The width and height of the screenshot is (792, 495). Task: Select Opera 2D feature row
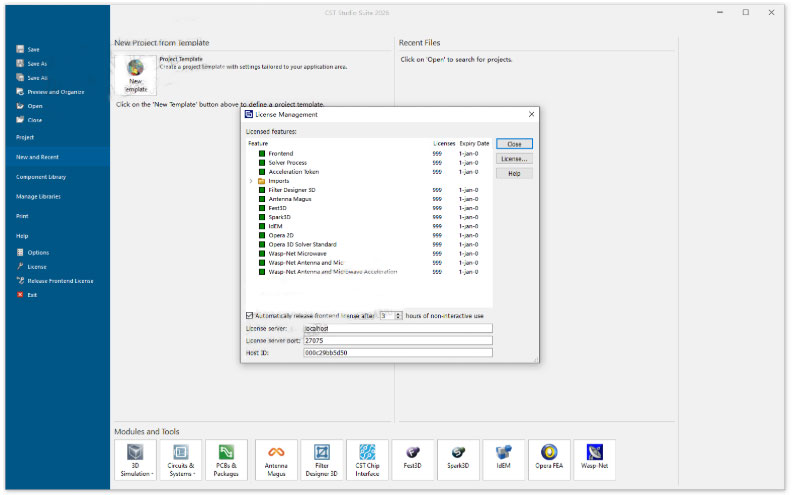click(x=369, y=235)
